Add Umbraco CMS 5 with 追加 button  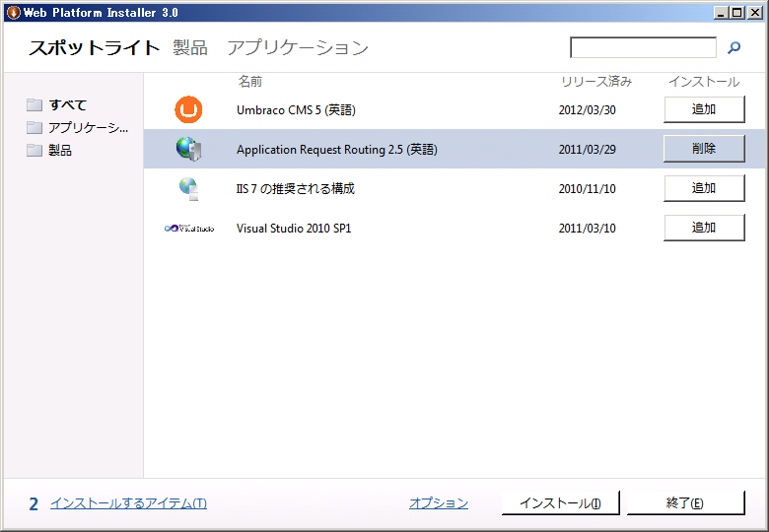point(704,109)
